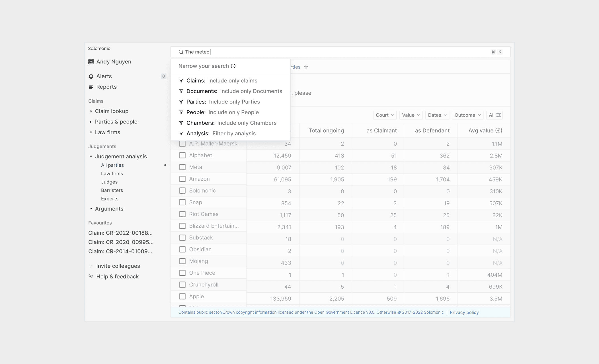Click the Invite colleagues plus icon

point(91,266)
